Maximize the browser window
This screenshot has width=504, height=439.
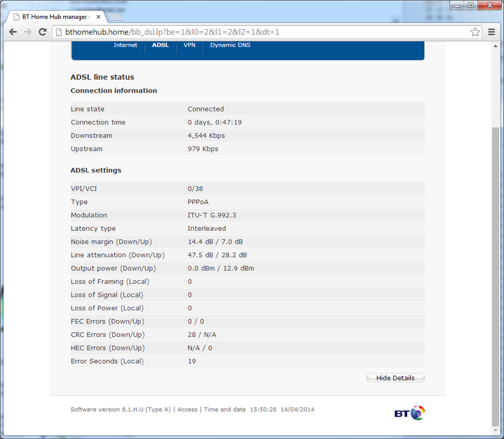click(471, 5)
